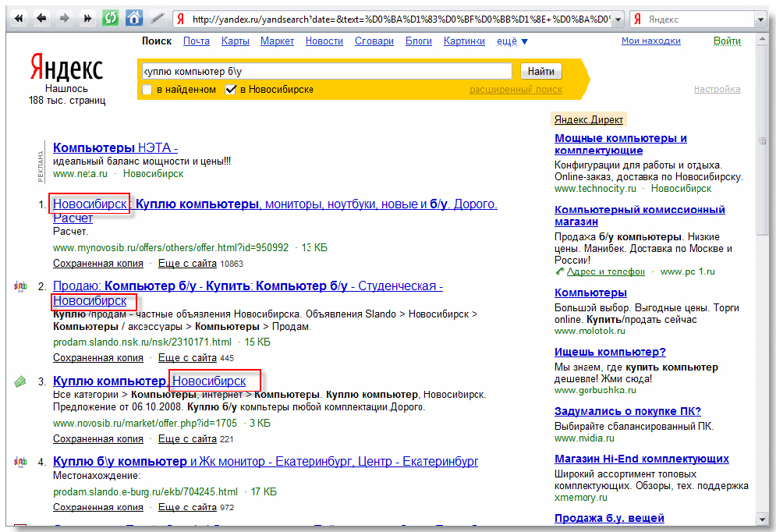Click 'www.nvidia.ru' ad URL text
This screenshot has height=532, width=776.
coord(584,438)
